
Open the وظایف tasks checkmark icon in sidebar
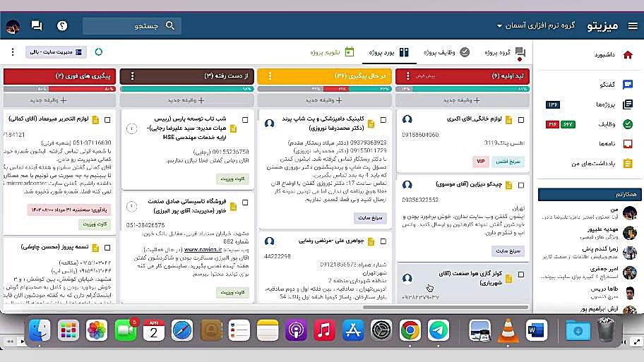coord(628,124)
